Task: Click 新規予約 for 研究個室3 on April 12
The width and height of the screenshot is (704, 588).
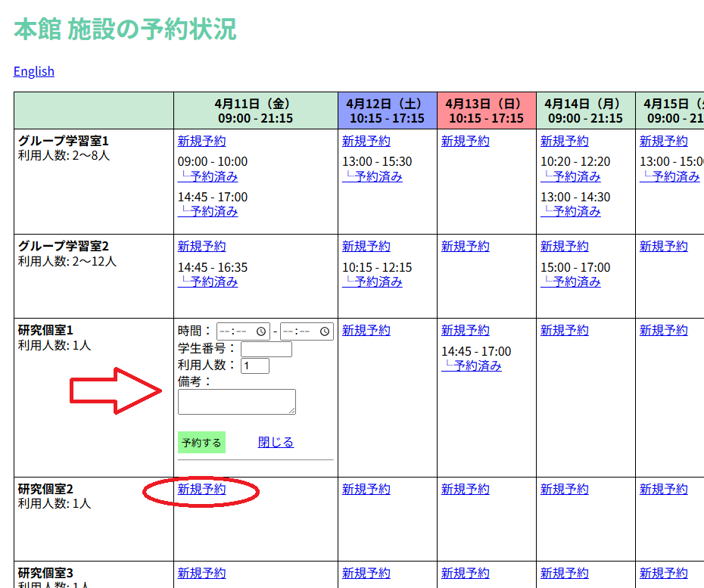Action: 366,573
